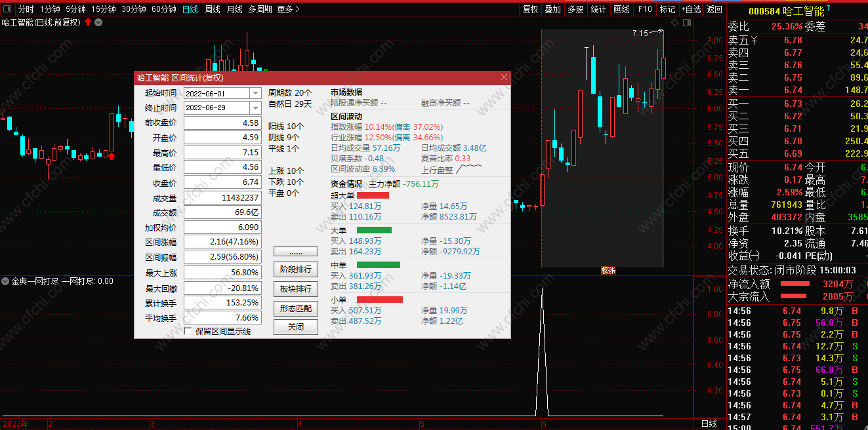The width and height of the screenshot is (868, 430).
Task: Switch to 1分钟 timeframe
Action: [51, 9]
